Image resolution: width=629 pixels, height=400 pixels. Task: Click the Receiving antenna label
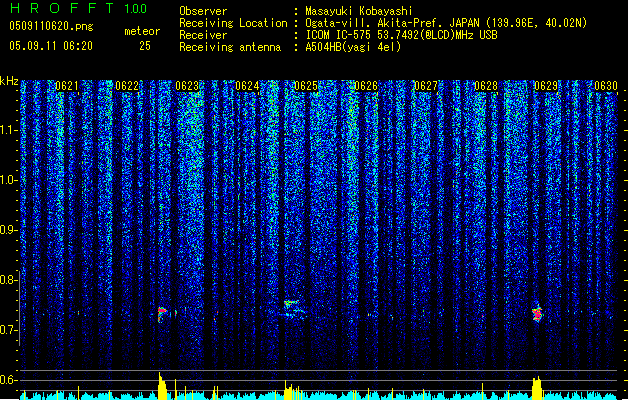click(230, 47)
